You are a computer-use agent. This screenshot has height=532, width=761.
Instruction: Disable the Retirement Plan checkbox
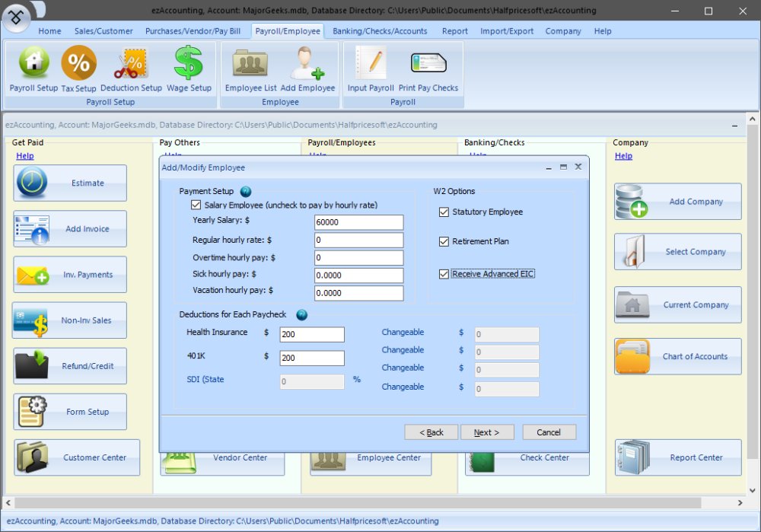[x=444, y=242]
